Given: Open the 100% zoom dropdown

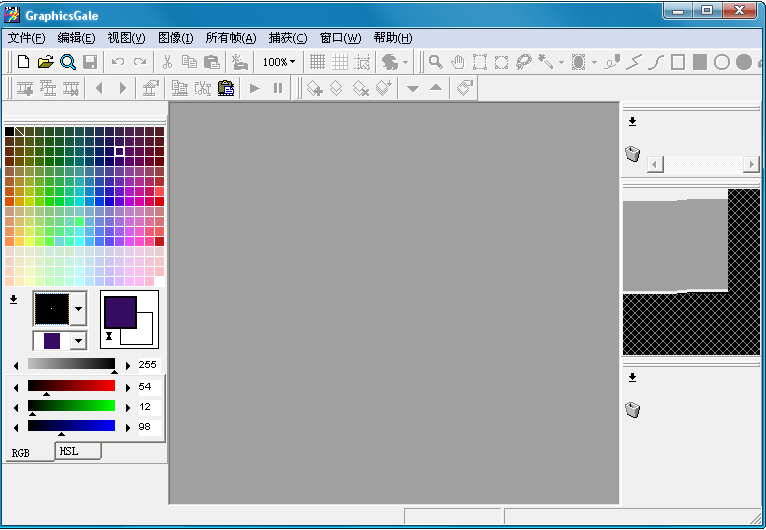Looking at the screenshot, I should coord(279,62).
